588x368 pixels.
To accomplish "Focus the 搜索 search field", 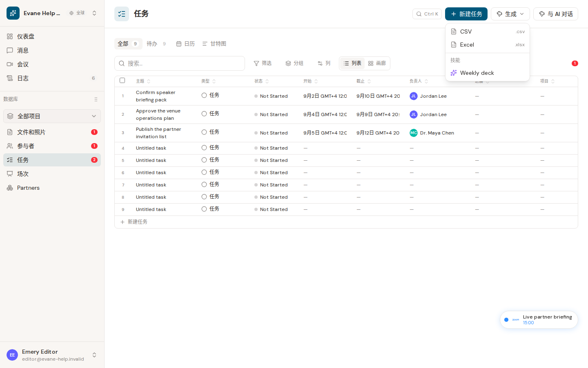I will pos(180,63).
